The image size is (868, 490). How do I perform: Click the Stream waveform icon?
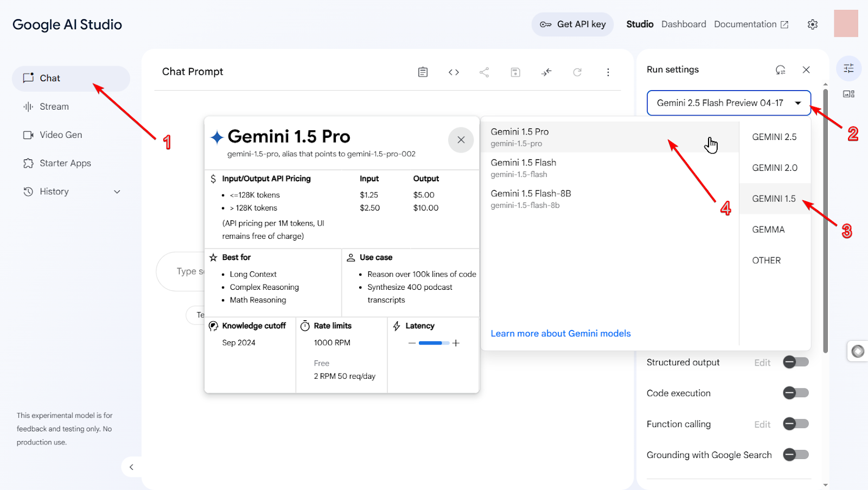(28, 106)
